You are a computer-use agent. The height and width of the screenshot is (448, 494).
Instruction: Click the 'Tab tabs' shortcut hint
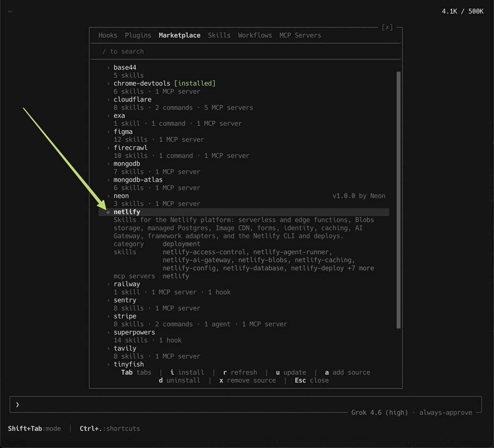click(x=136, y=372)
